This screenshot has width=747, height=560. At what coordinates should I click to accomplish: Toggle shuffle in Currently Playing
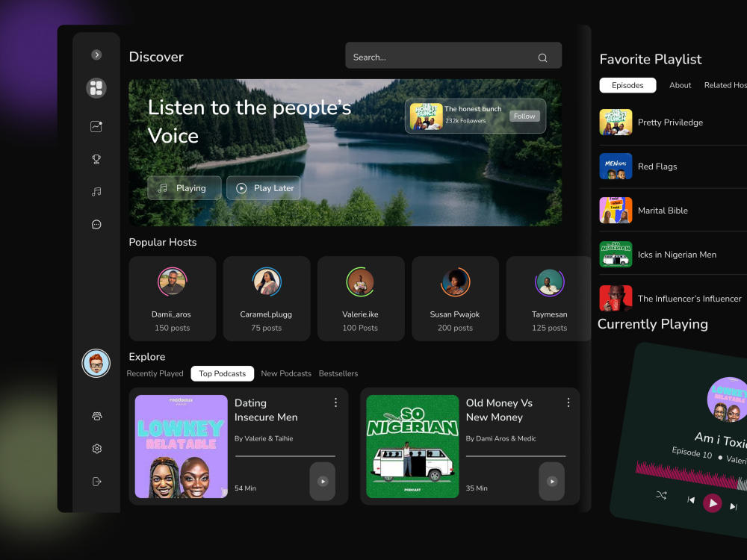[x=661, y=495]
